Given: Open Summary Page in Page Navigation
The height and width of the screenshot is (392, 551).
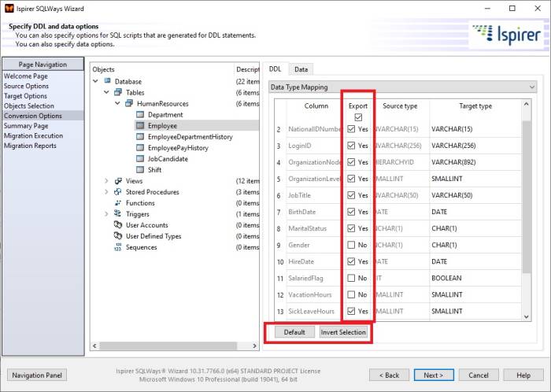Looking at the screenshot, I should pyautogui.click(x=25, y=126).
